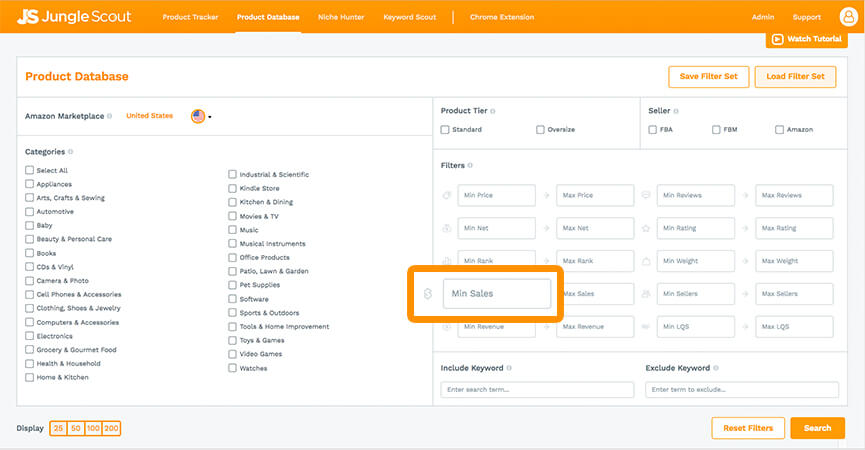Set display count to 100
The width and height of the screenshot is (865, 450).
(x=93, y=428)
